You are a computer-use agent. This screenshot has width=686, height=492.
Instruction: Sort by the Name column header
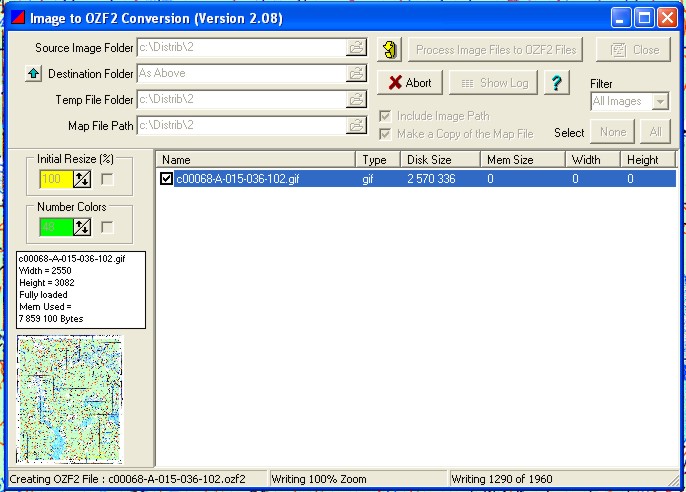pyautogui.click(x=256, y=160)
